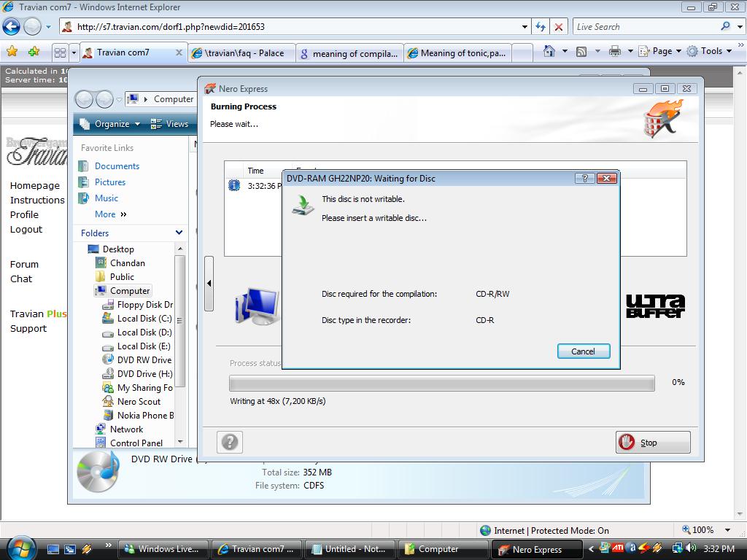
Task: Select Local Disk (D:) in the tree
Action: click(144, 332)
